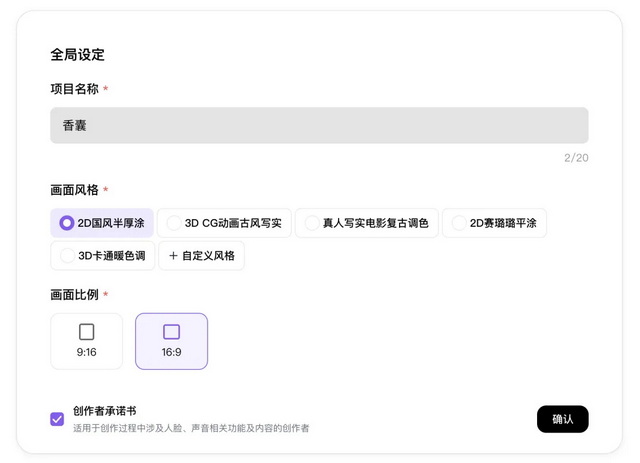Screen dimensions: 640x463
Task: Click the plus icon beside 自定义风格
Action: point(173,256)
